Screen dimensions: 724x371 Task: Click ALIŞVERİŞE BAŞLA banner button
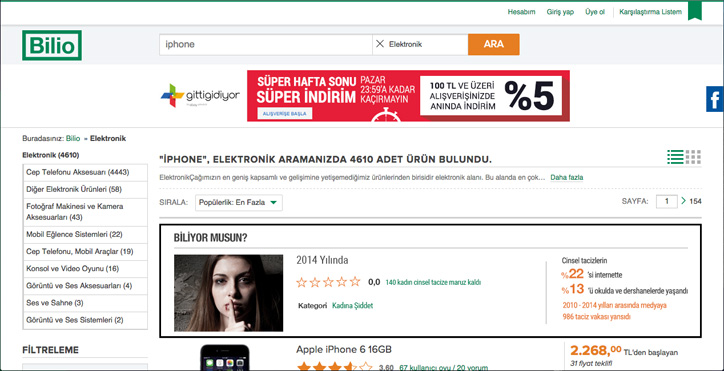[x=284, y=114]
